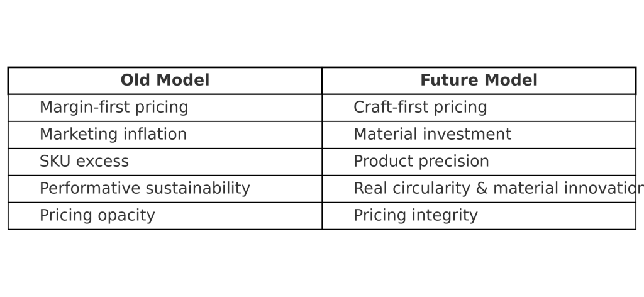This screenshot has height=297, width=644.
Task: Select the "Pricing integrity" cell
Action: click(416, 216)
